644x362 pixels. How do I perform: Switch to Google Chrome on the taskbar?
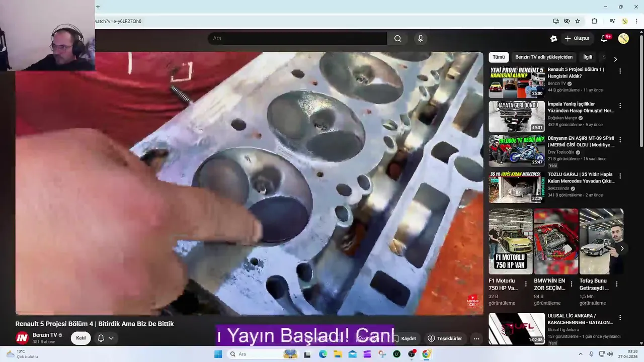click(x=427, y=354)
